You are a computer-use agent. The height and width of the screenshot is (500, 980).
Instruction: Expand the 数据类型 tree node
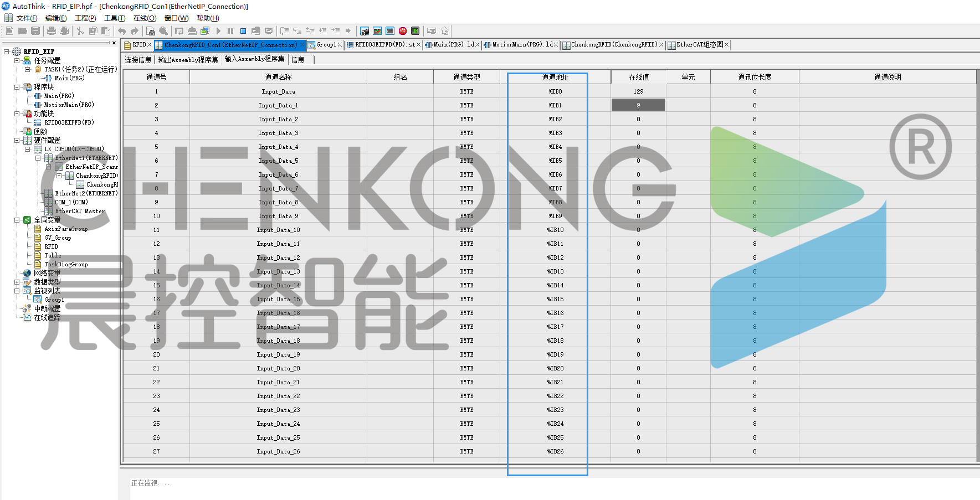point(17,282)
